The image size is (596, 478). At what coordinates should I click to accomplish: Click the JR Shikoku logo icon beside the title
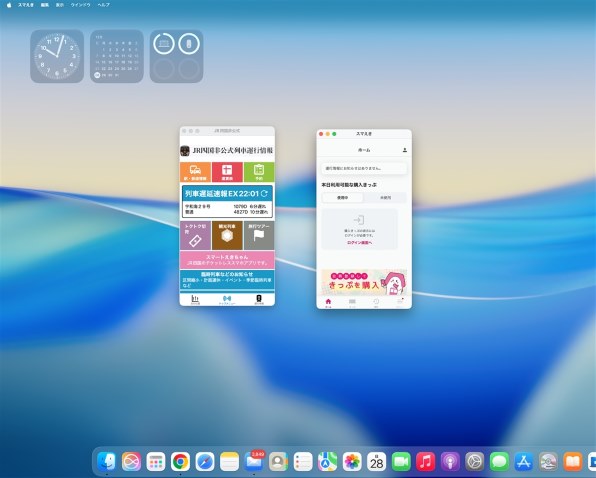(185, 150)
